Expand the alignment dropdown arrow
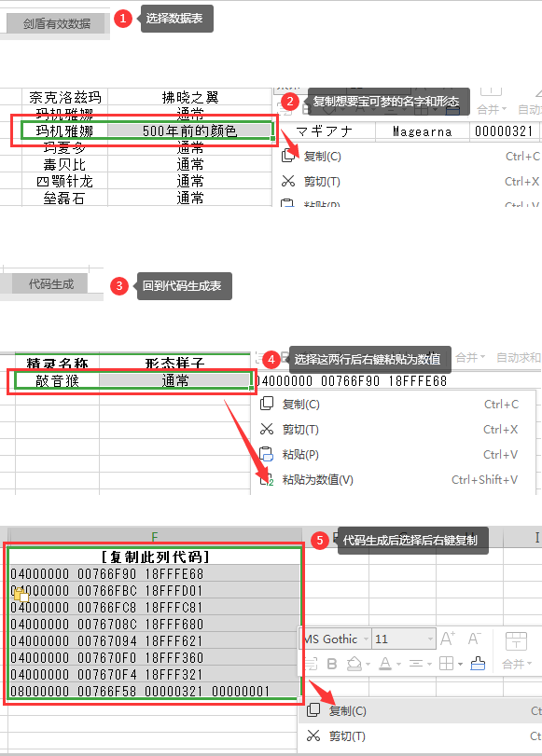The width and height of the screenshot is (542, 756). (429, 665)
